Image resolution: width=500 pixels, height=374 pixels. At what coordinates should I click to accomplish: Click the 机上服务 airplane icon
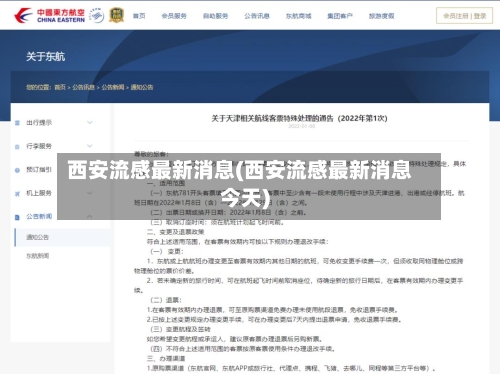(17, 194)
